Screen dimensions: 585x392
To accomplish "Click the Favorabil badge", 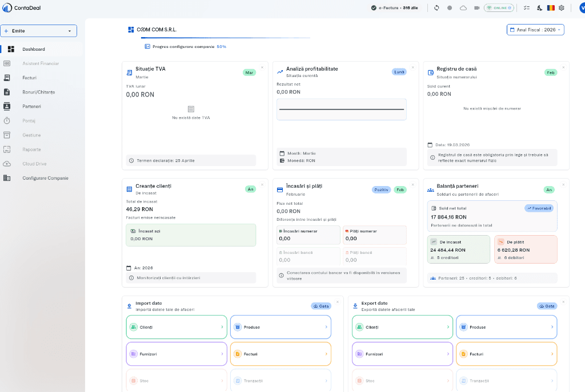I will coord(539,208).
